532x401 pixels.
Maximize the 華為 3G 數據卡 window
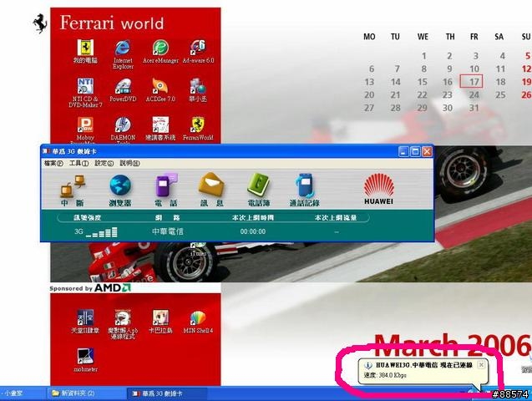(415, 151)
